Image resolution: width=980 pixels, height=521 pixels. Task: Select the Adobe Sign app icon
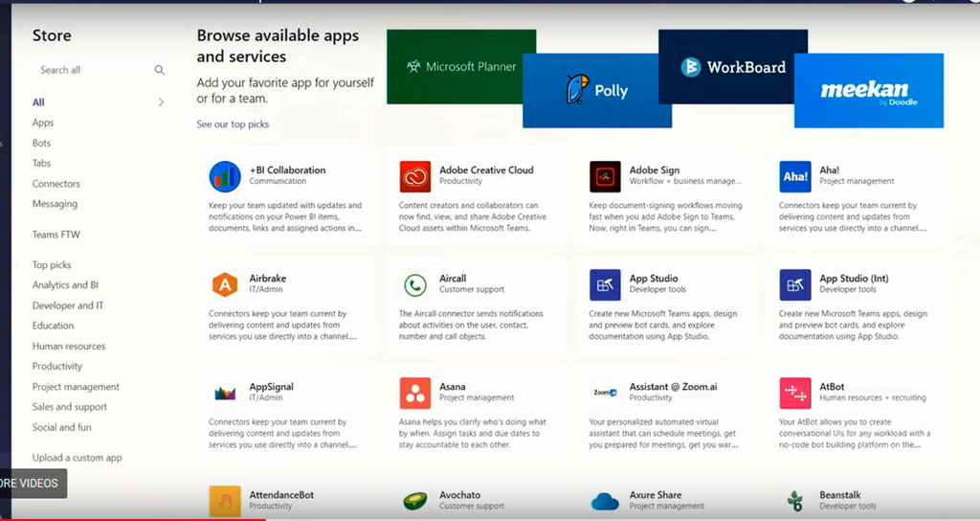pyautogui.click(x=605, y=176)
